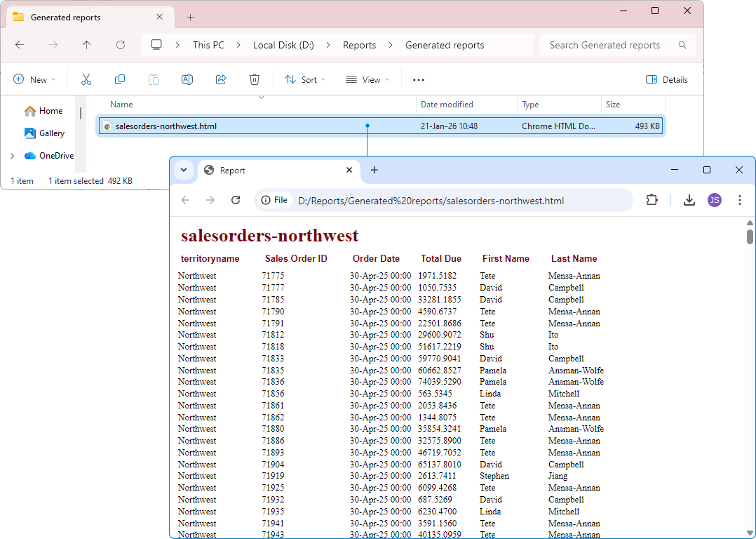The image size is (756, 539).
Task: Sort files by Date modified column
Action: pyautogui.click(x=447, y=105)
